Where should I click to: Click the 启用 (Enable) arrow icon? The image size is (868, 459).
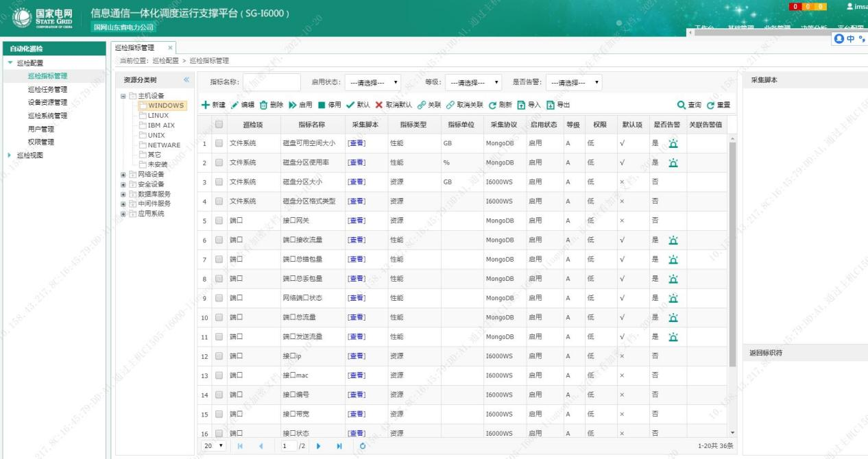pyautogui.click(x=292, y=105)
